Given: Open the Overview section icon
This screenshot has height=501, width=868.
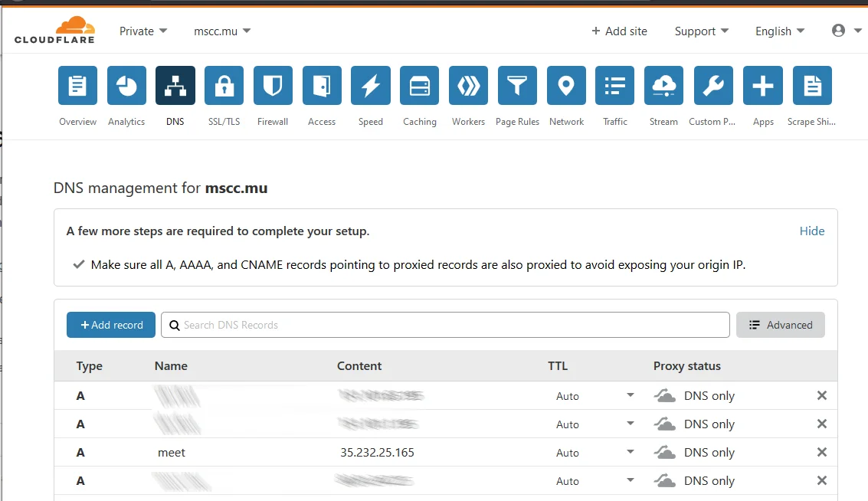Looking at the screenshot, I should 77,85.
